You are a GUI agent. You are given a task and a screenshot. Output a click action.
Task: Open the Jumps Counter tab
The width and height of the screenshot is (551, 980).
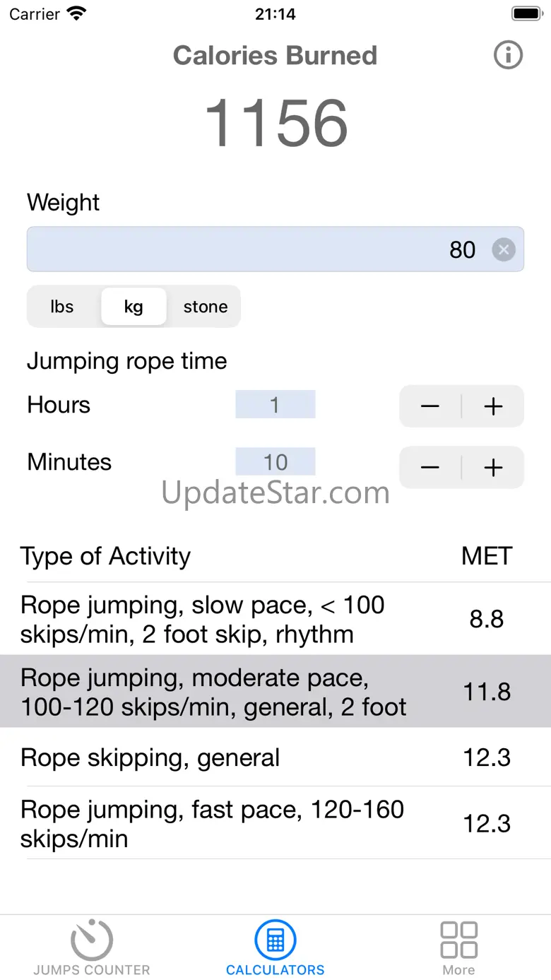[92, 948]
